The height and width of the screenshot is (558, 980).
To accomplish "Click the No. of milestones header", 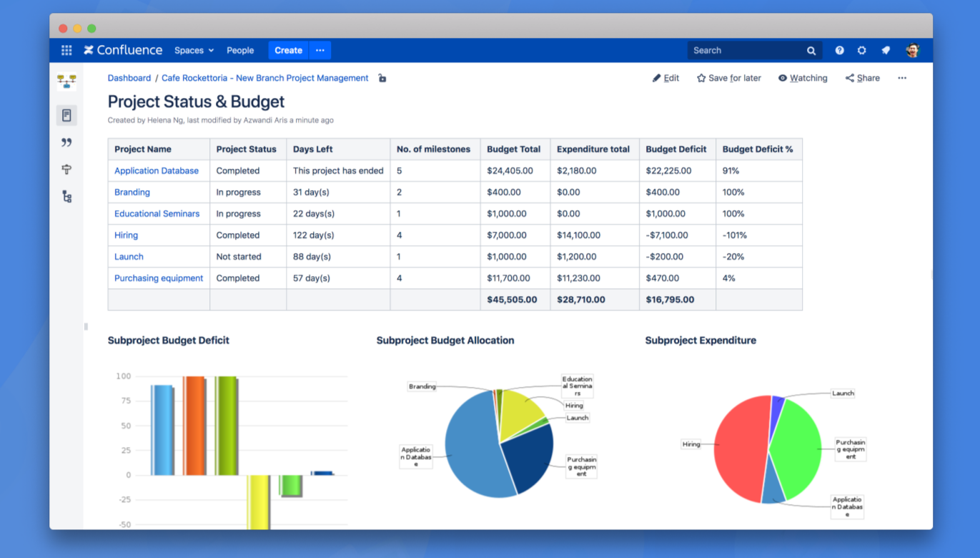I will 435,150.
